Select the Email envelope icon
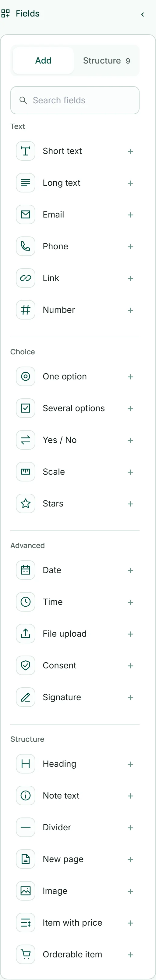 pyautogui.click(x=25, y=214)
